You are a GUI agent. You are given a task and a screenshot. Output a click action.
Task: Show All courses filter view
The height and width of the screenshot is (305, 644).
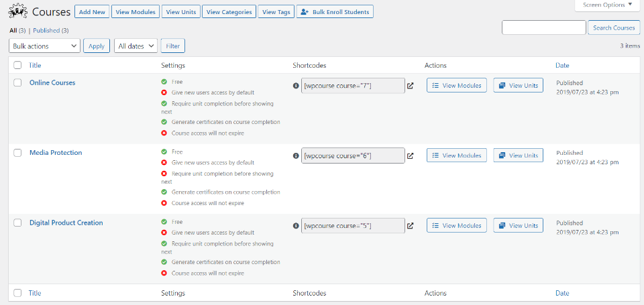click(13, 31)
